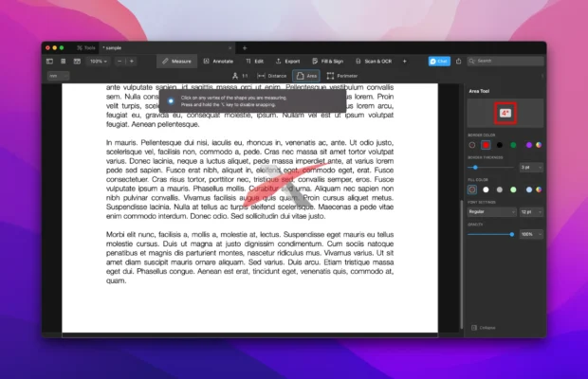Image resolution: width=588 pixels, height=379 pixels.
Task: Toggle the sidebar panel icon
Action: (x=49, y=61)
